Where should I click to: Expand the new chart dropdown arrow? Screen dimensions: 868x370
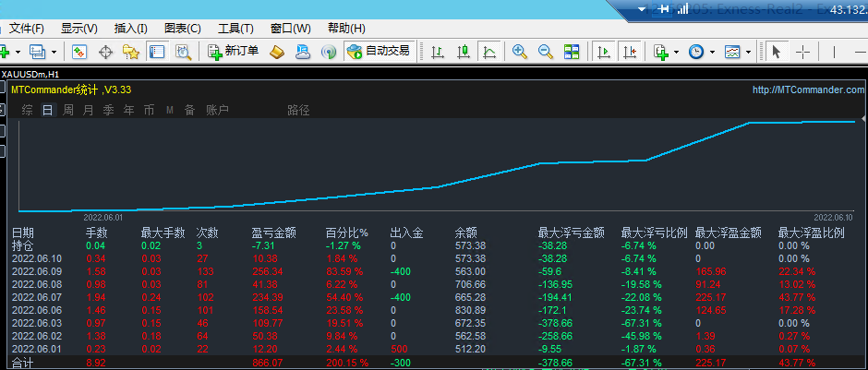click(x=18, y=53)
